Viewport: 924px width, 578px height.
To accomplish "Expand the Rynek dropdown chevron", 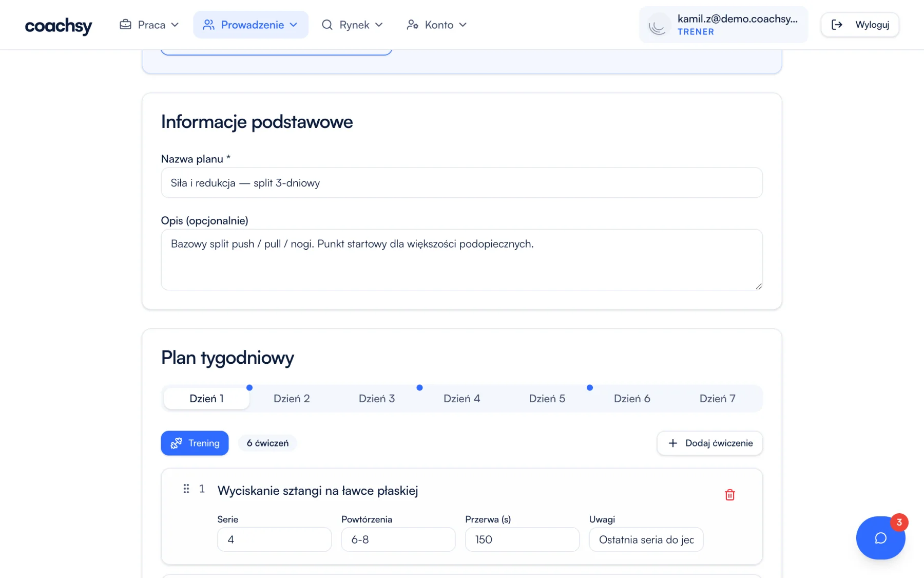I will pyautogui.click(x=379, y=25).
